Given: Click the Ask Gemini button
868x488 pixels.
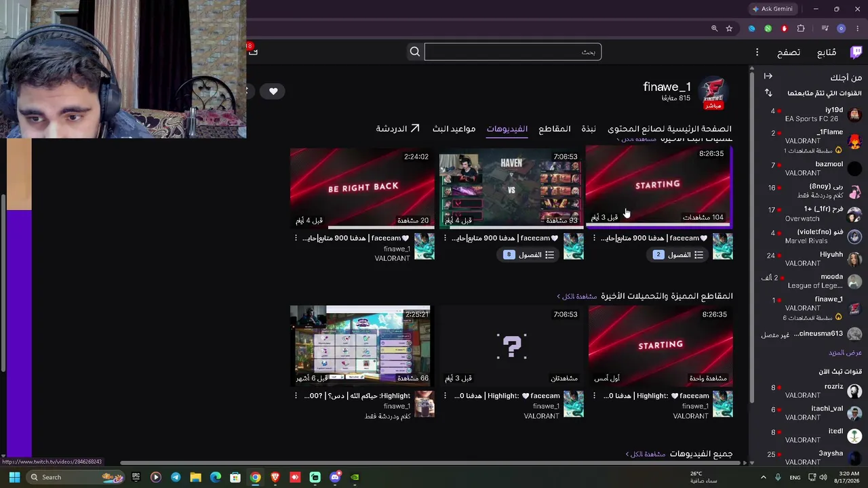Looking at the screenshot, I should tap(772, 9).
